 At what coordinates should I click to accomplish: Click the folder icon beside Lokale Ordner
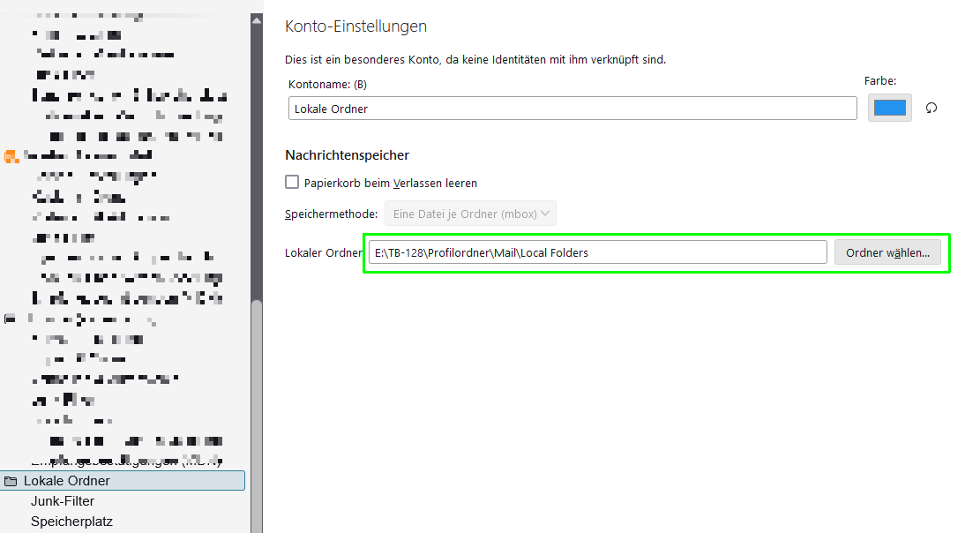11,481
